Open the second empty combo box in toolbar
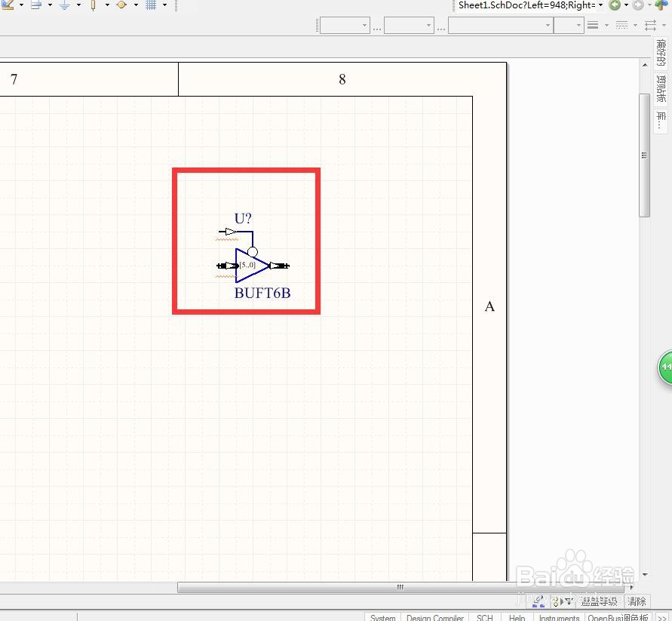Viewport: 672px width, 621px height. pos(409,26)
